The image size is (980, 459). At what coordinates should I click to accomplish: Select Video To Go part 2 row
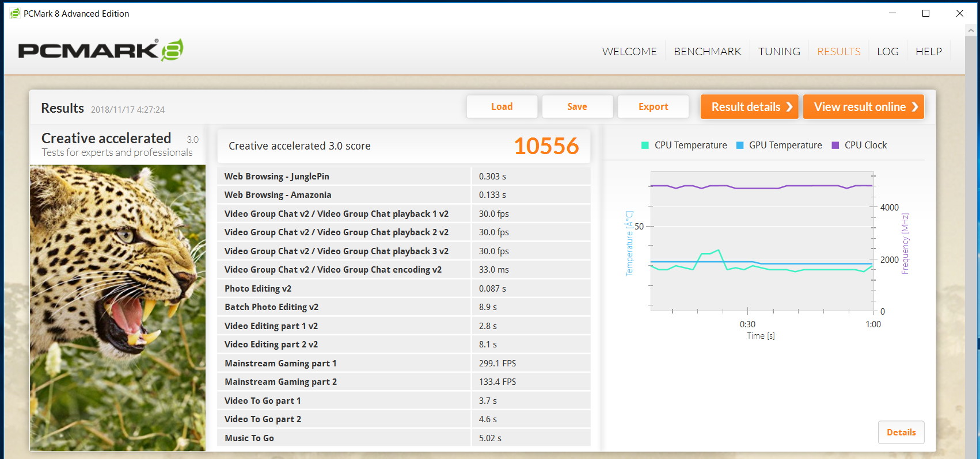pyautogui.click(x=404, y=419)
